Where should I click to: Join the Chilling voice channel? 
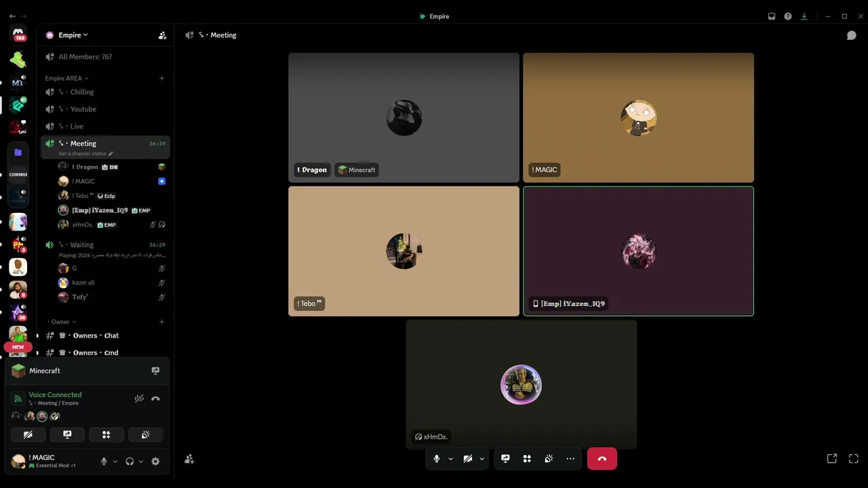pyautogui.click(x=105, y=92)
